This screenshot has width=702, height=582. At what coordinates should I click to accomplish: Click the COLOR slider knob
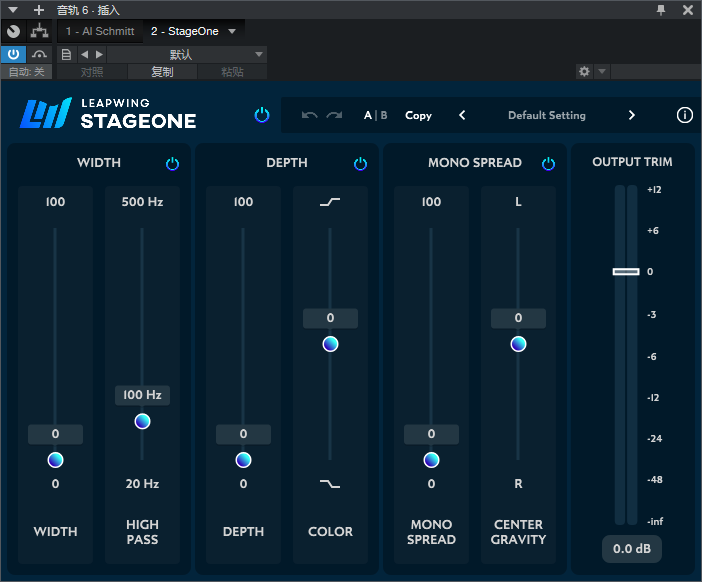pyautogui.click(x=330, y=344)
